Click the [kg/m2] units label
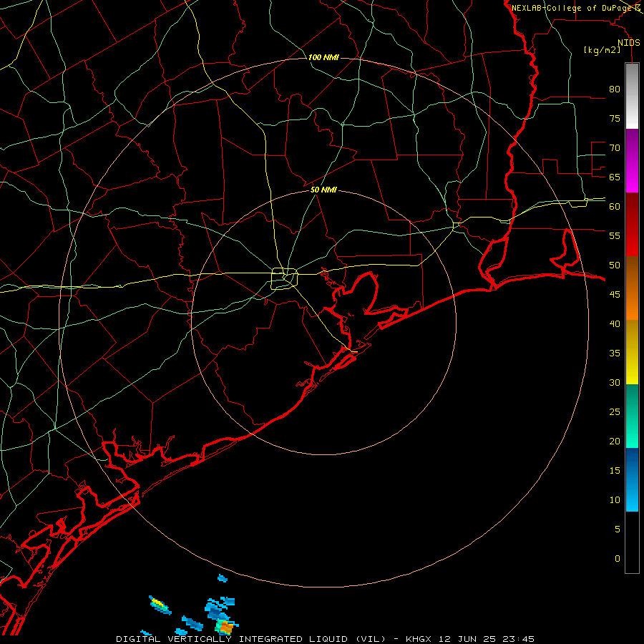 (x=602, y=50)
